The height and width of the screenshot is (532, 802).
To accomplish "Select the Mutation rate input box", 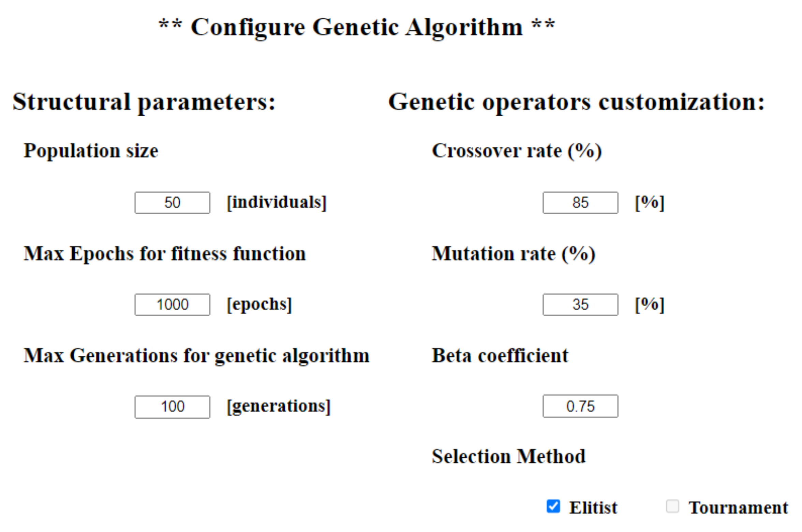I will click(580, 305).
